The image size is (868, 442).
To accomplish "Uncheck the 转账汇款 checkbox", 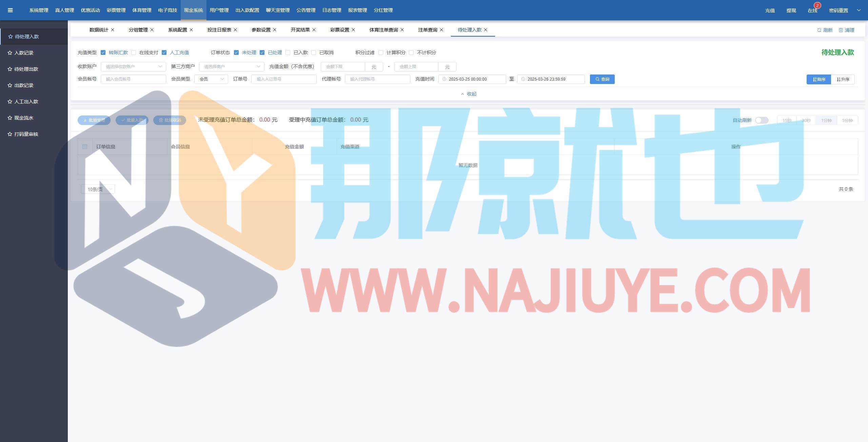I will tap(103, 52).
